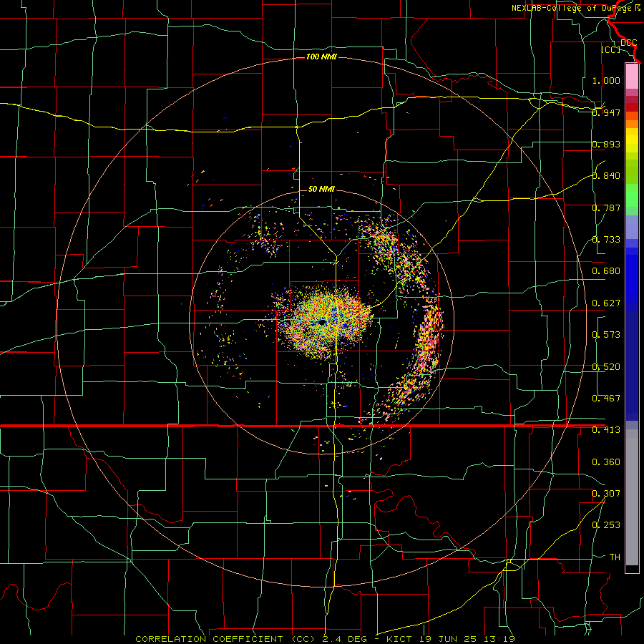Click the 0.627 scale value
The height and width of the screenshot is (644, 644).
pyautogui.click(x=606, y=303)
